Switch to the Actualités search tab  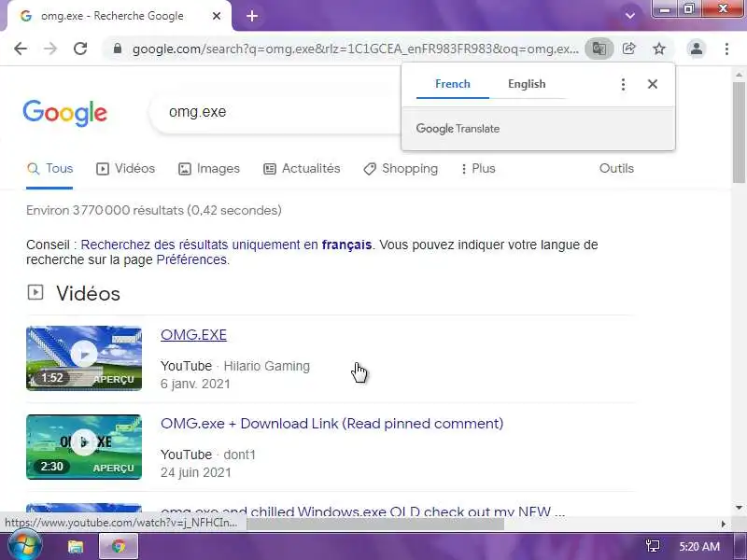(x=302, y=169)
